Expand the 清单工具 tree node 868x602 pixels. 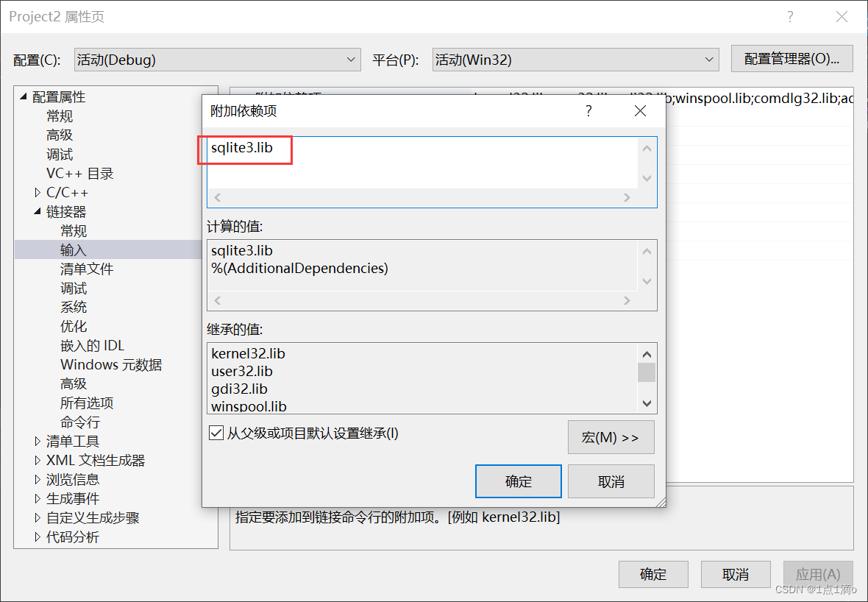coord(38,441)
